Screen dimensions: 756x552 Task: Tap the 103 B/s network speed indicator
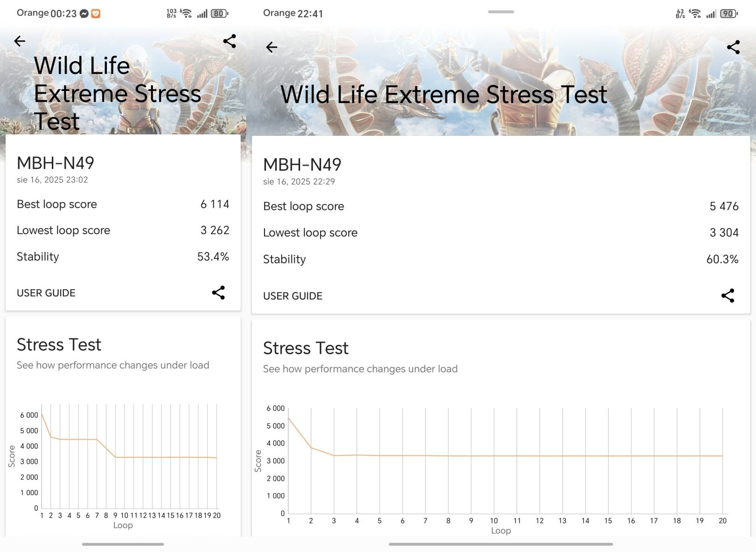172,14
